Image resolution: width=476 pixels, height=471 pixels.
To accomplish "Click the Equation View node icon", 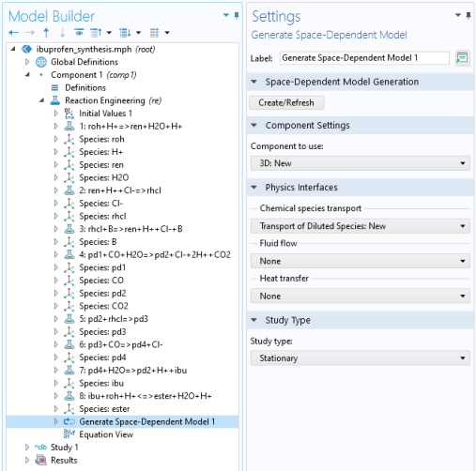I will 69,433.
